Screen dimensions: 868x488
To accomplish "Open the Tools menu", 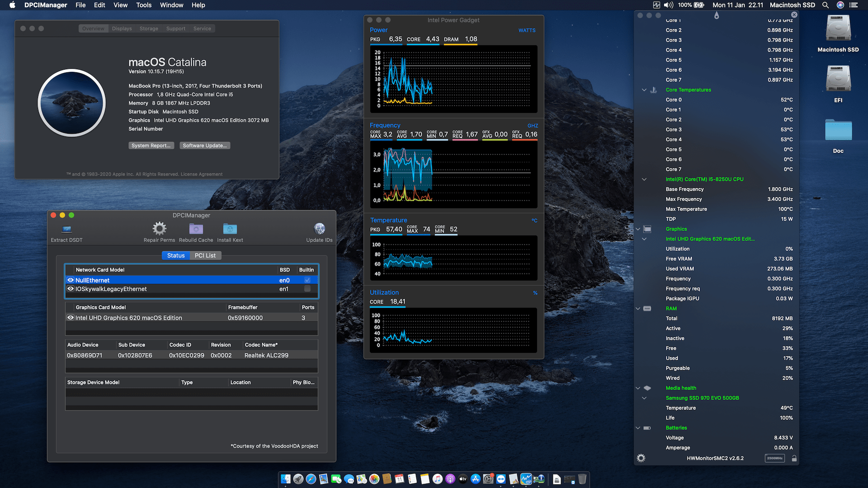I will point(144,5).
